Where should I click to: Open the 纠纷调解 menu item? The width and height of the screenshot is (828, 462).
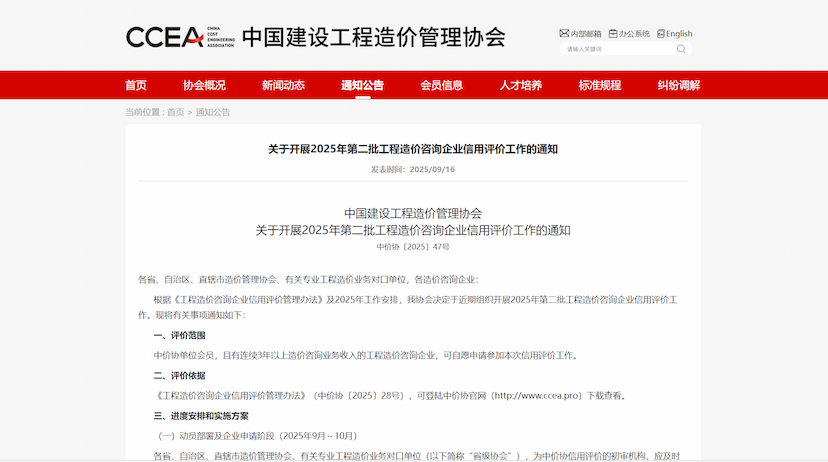coord(679,85)
